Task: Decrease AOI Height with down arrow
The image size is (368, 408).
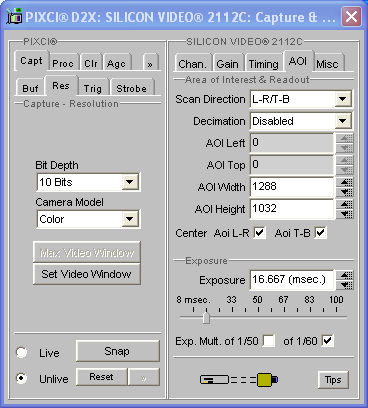Action: (345, 213)
